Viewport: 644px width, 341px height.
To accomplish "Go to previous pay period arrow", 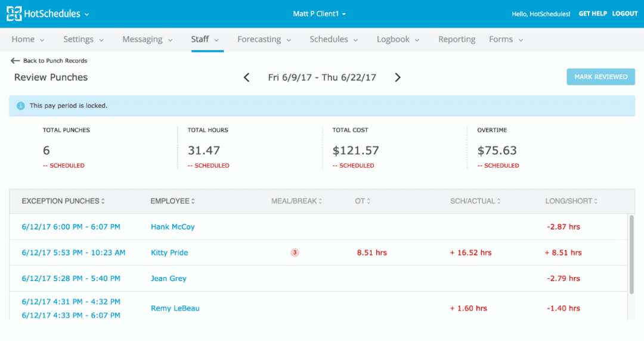I will pos(247,77).
